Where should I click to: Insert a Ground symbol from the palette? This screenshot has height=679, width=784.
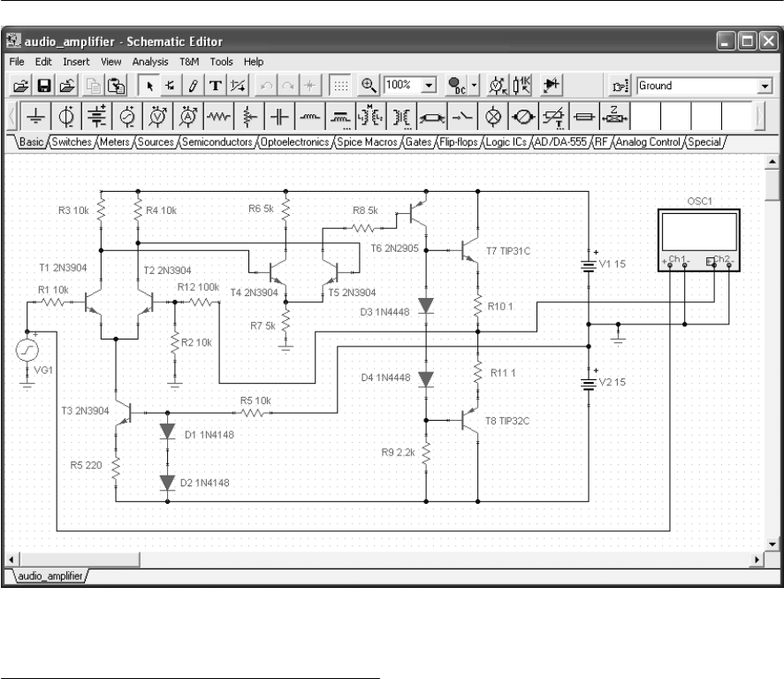coord(35,117)
